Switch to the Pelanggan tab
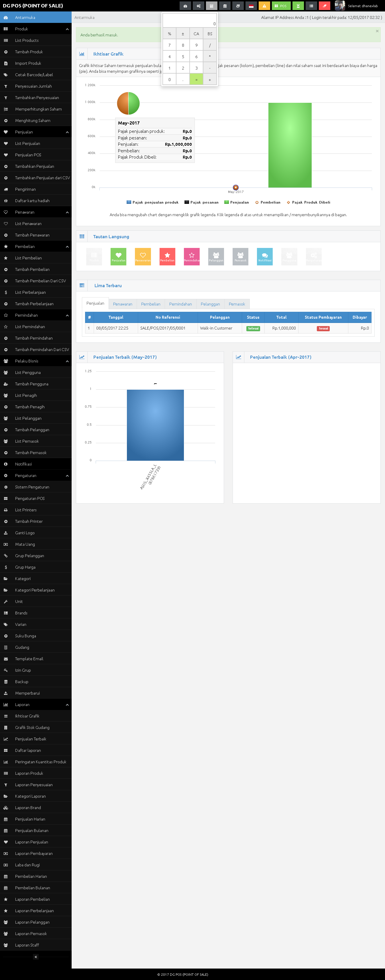 point(210,304)
